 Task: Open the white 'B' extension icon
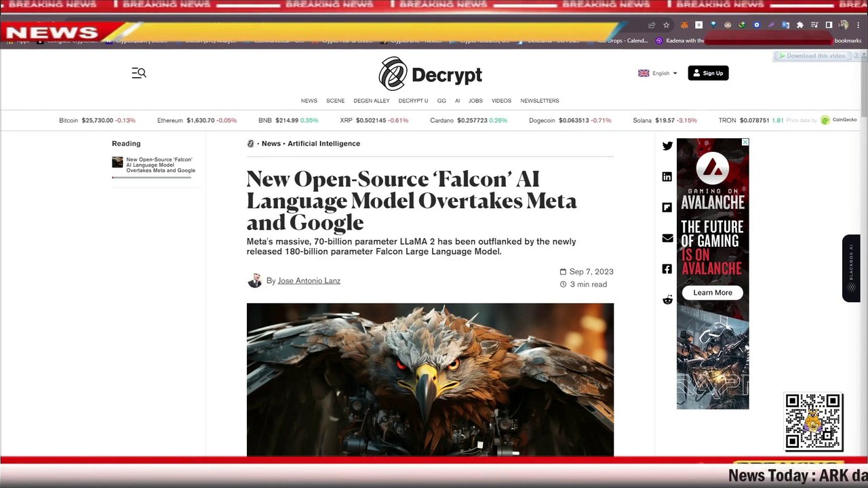coord(698,25)
